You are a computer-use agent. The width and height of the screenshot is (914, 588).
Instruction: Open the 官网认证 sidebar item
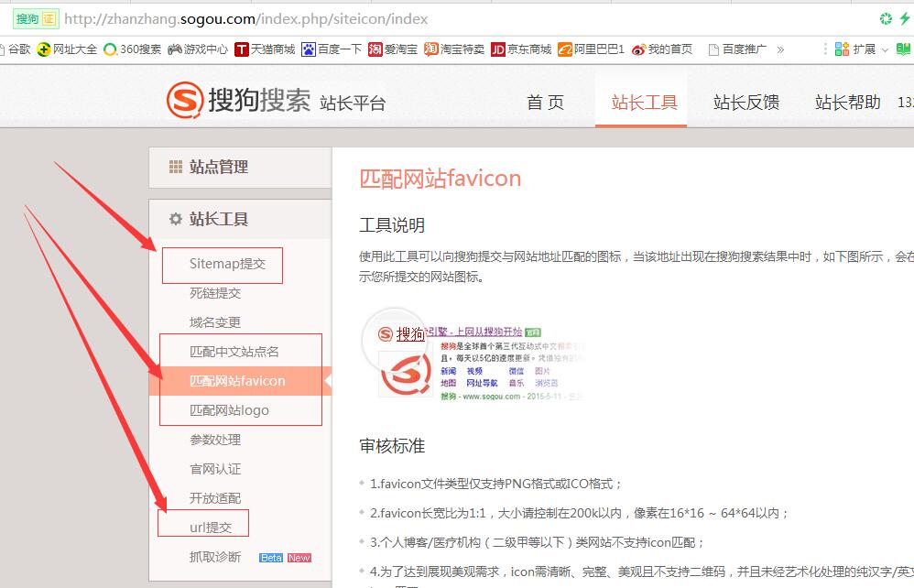215,469
